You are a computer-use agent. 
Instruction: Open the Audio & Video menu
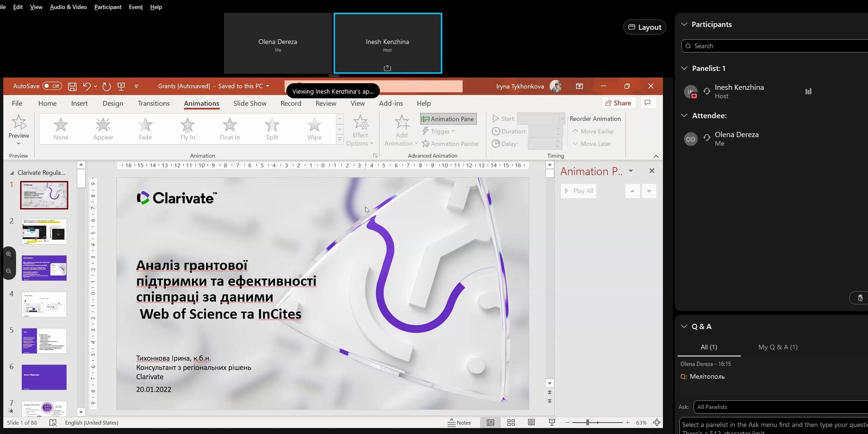coord(69,7)
